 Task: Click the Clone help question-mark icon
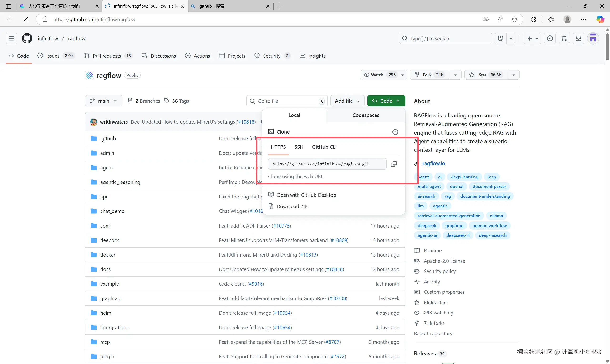pyautogui.click(x=395, y=132)
